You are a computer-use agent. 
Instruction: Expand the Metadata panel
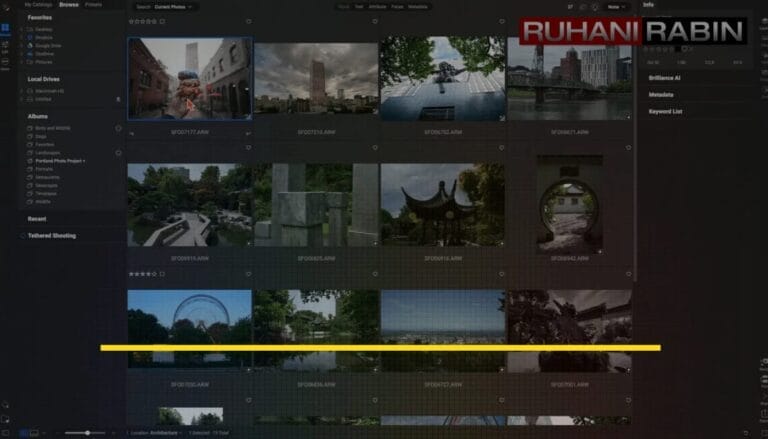tap(661, 95)
